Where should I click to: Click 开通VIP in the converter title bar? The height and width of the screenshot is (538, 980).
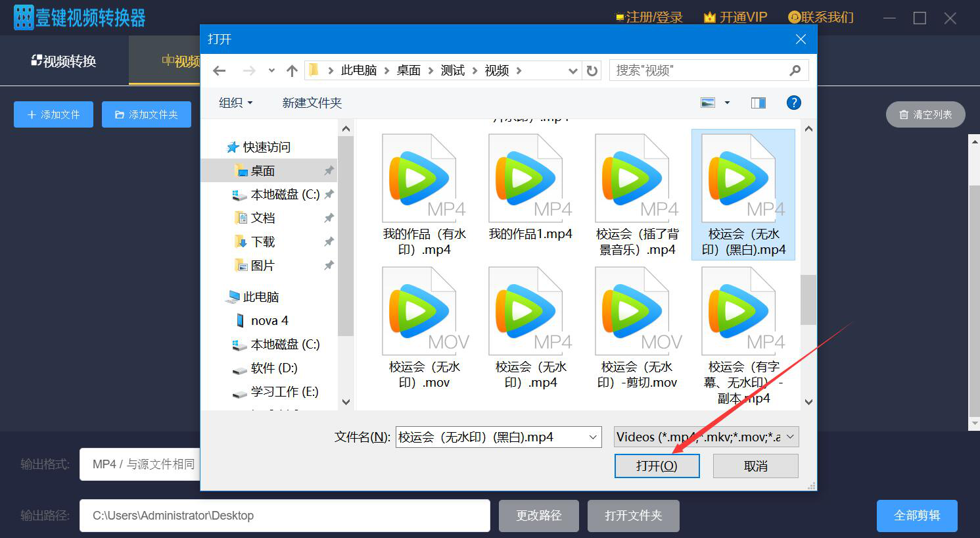[x=735, y=17]
